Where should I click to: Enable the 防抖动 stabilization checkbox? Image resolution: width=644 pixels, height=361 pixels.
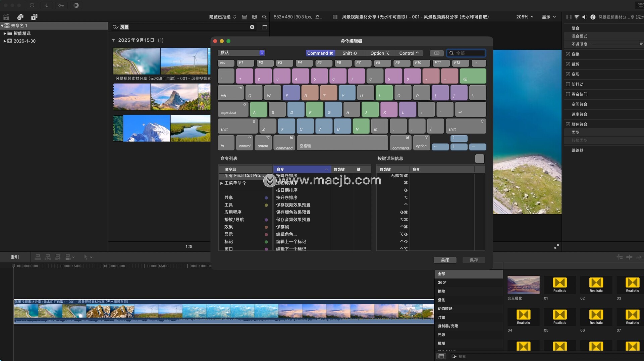(x=568, y=84)
